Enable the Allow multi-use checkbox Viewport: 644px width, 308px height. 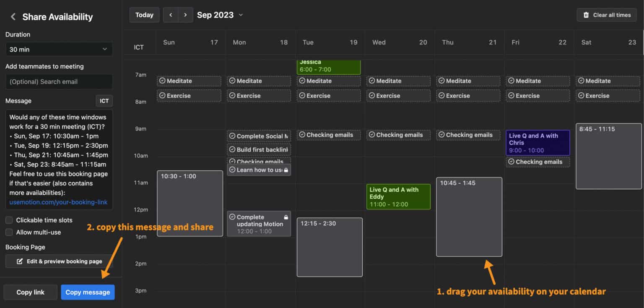(8, 232)
